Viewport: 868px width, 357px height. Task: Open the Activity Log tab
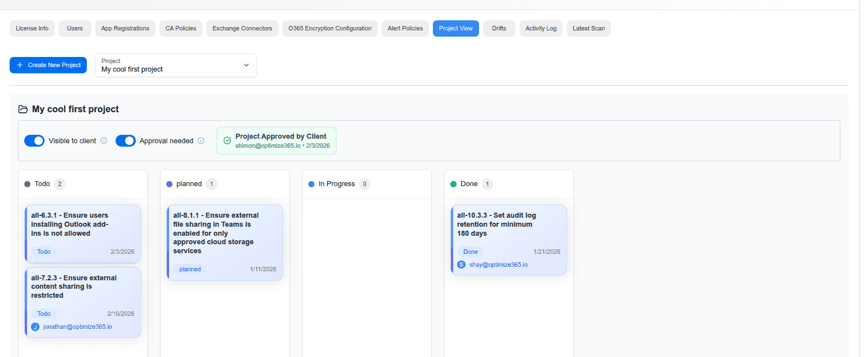(541, 28)
